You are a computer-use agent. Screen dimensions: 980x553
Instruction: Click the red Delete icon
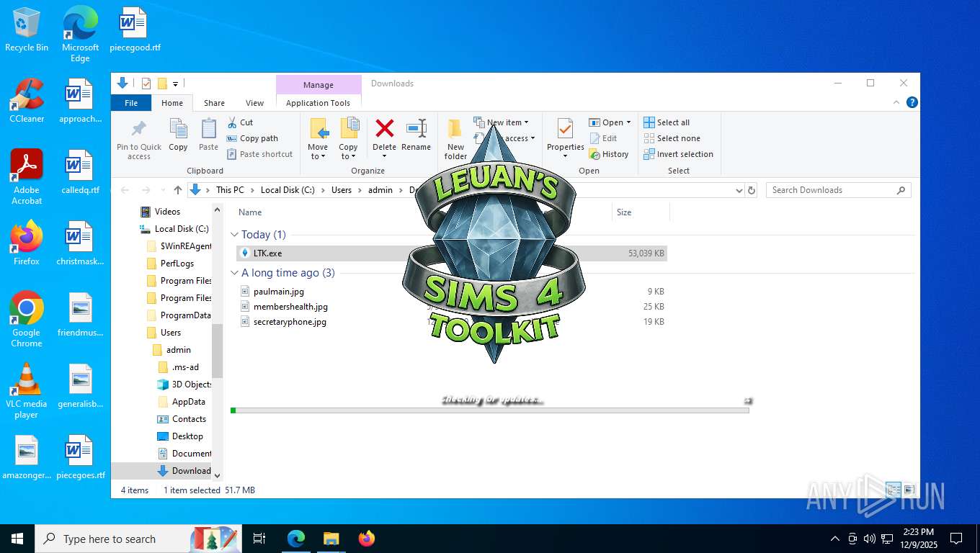coord(385,129)
